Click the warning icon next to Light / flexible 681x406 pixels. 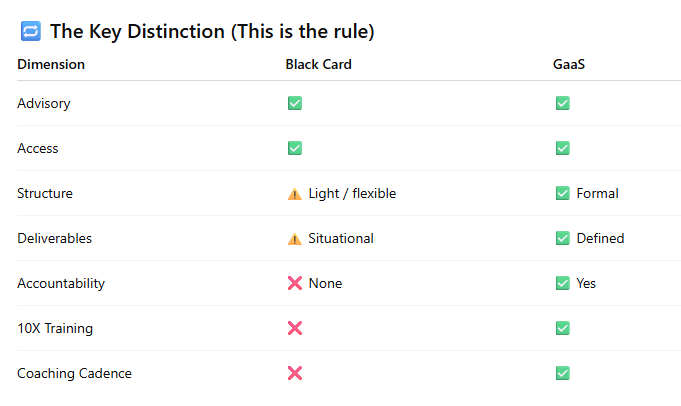[295, 193]
